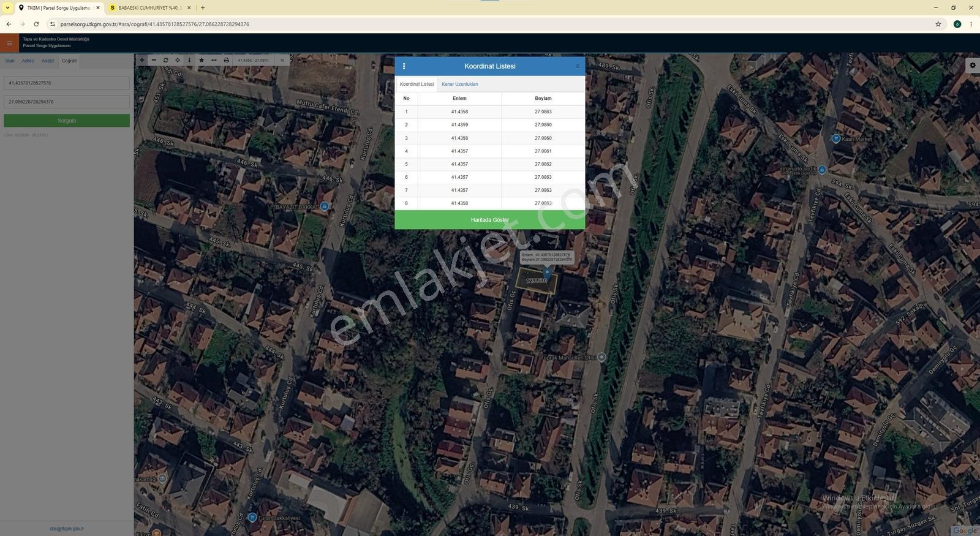Click parcel label 1297/30 on map

pos(537,281)
